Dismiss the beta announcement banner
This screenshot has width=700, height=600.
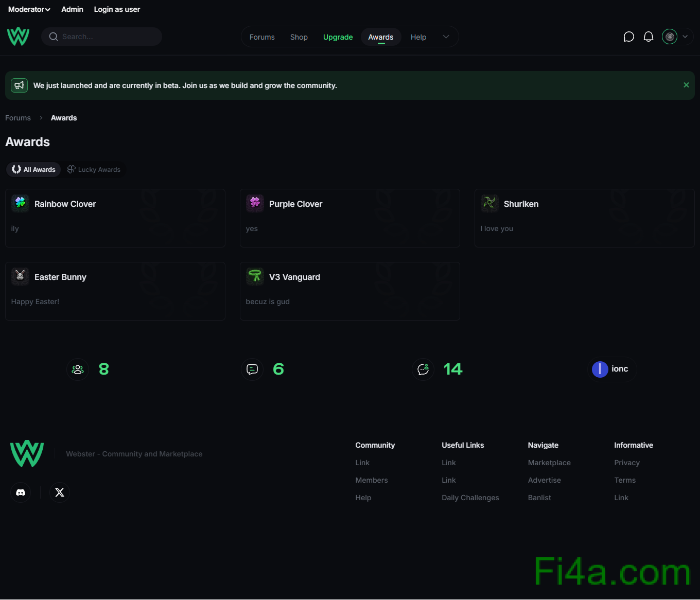pyautogui.click(x=686, y=85)
